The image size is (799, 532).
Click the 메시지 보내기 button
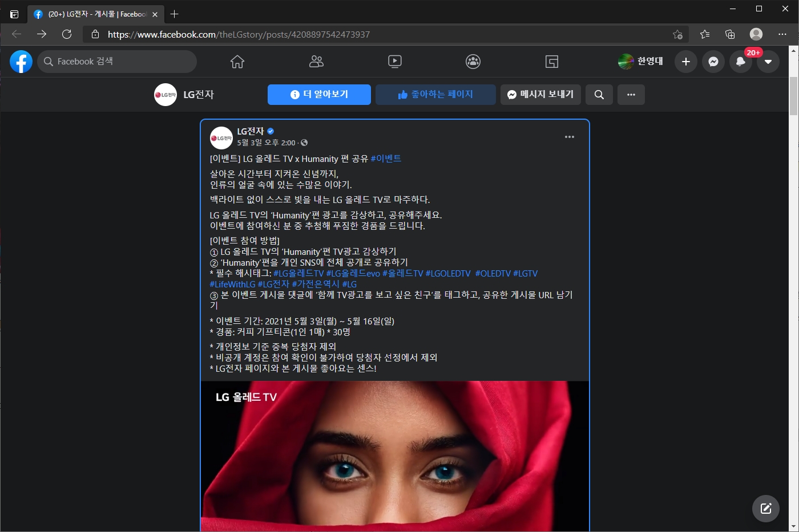540,95
